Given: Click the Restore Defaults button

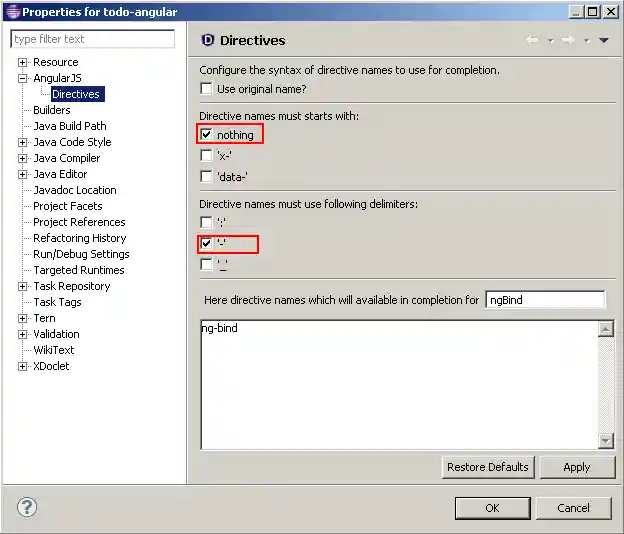Looking at the screenshot, I should 488,467.
